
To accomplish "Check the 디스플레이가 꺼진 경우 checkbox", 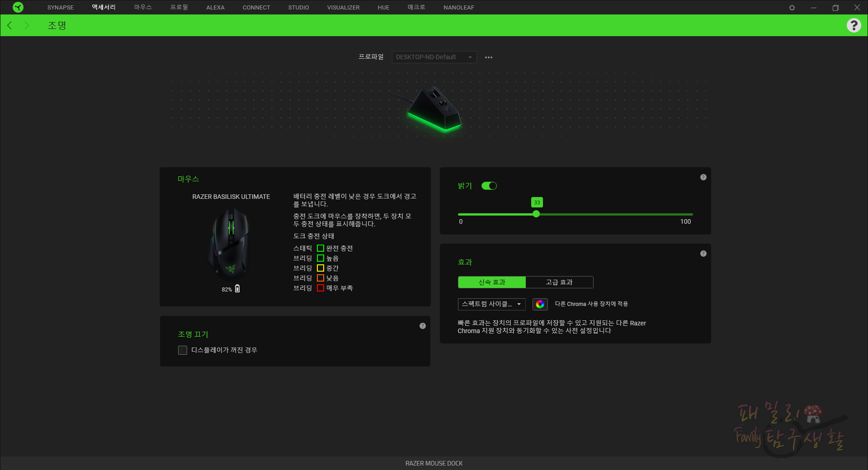I will (183, 350).
